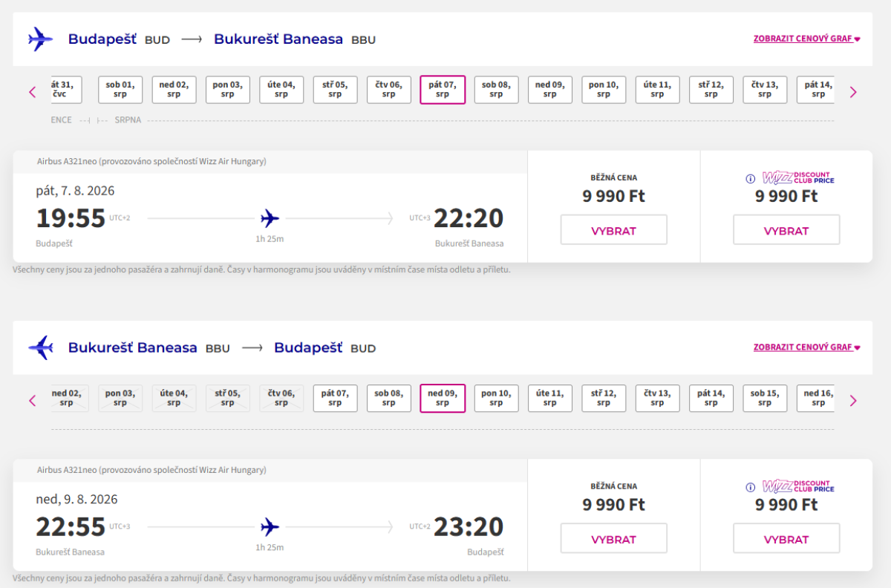
Task: Select return date pát 07, srp
Action: [335, 399]
